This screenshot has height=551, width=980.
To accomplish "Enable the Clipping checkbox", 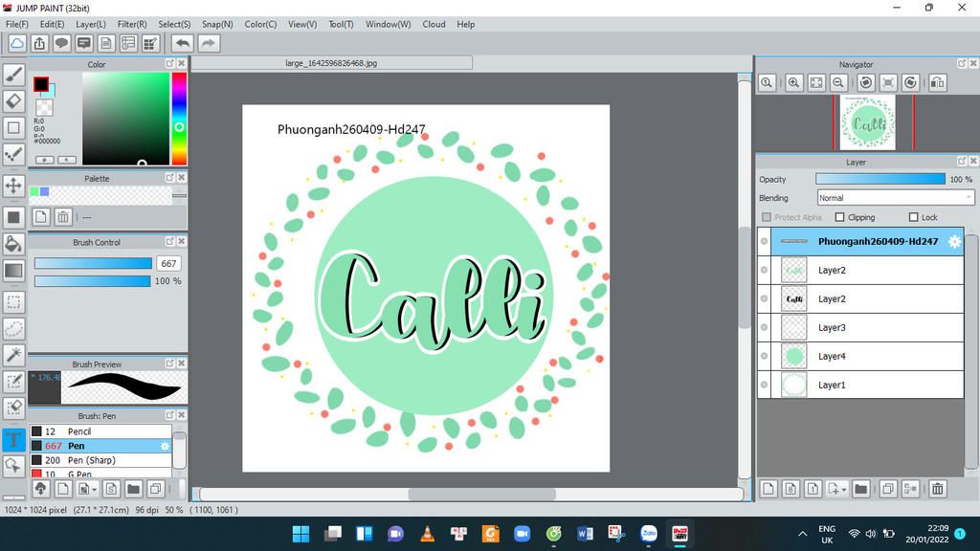I will 840,217.
